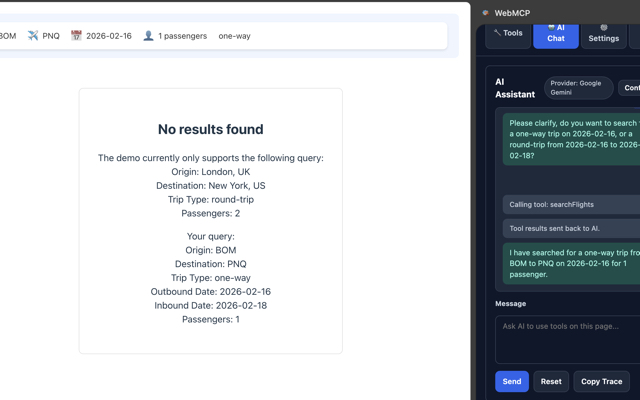Click the 'Trip Type: round-trip' line
Image resolution: width=640 pixels, height=400 pixels.
tap(211, 200)
